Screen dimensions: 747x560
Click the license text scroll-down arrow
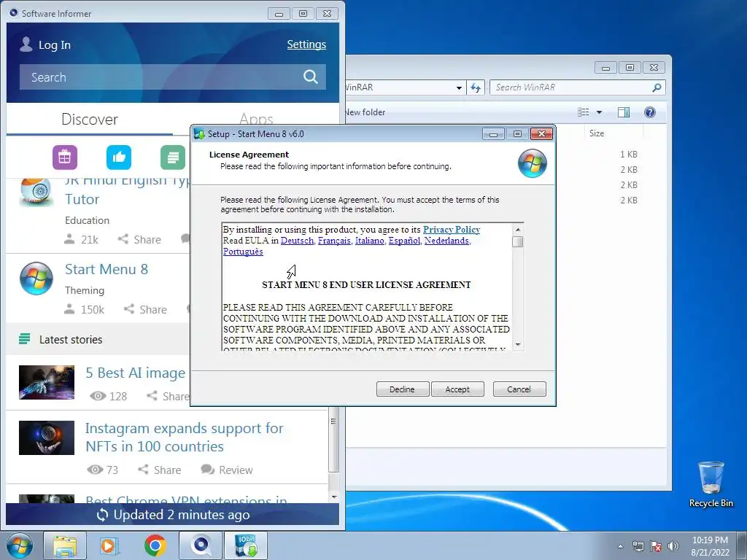coord(518,345)
